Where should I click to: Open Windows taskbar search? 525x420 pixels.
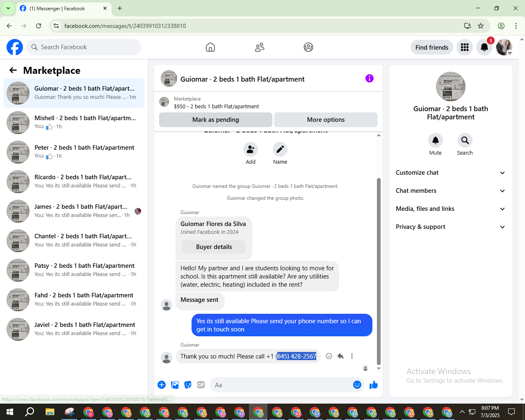click(x=30, y=412)
